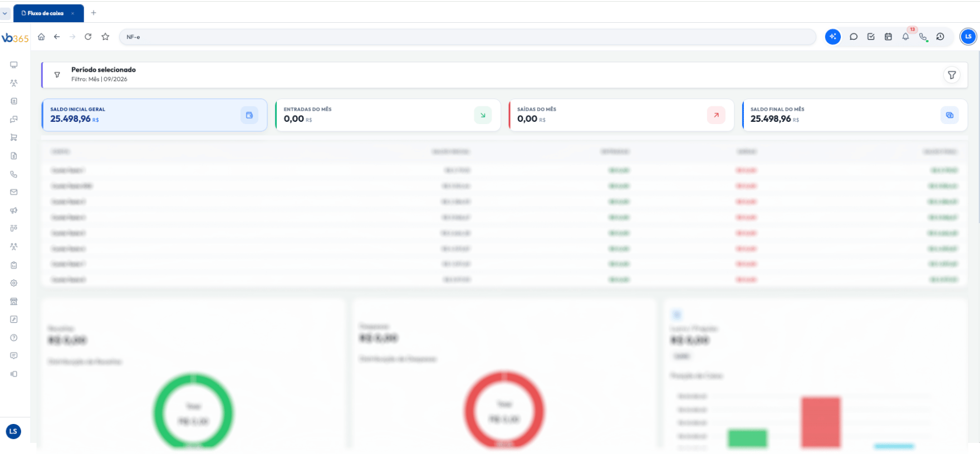Click the LS avatar at the sidebar bottom
Image resolution: width=980 pixels, height=454 pixels.
[13, 431]
